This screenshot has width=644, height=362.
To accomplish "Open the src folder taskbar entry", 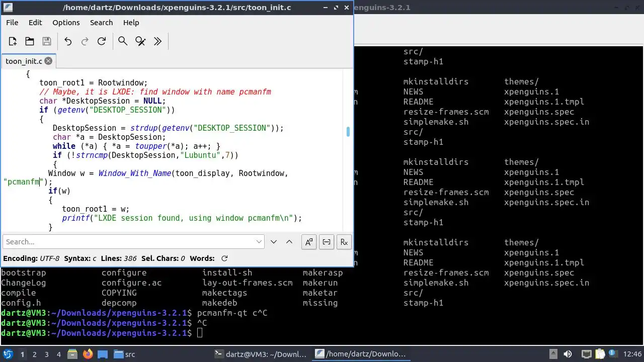I will coord(125,354).
